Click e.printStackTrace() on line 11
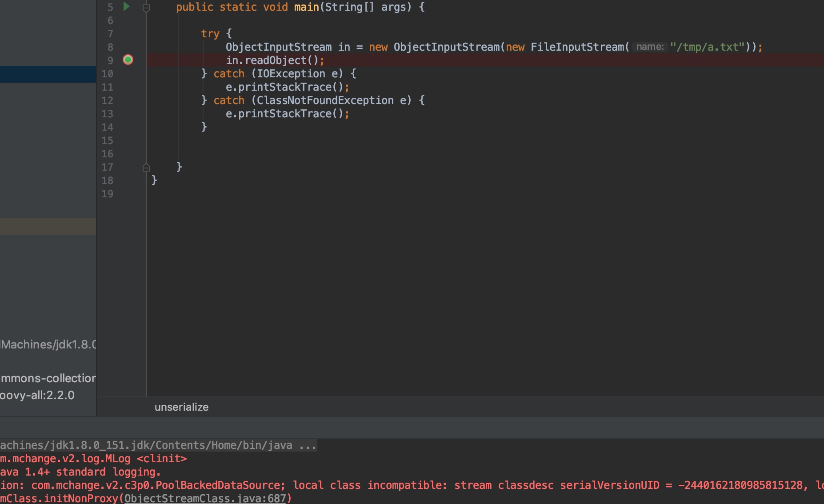 (287, 87)
